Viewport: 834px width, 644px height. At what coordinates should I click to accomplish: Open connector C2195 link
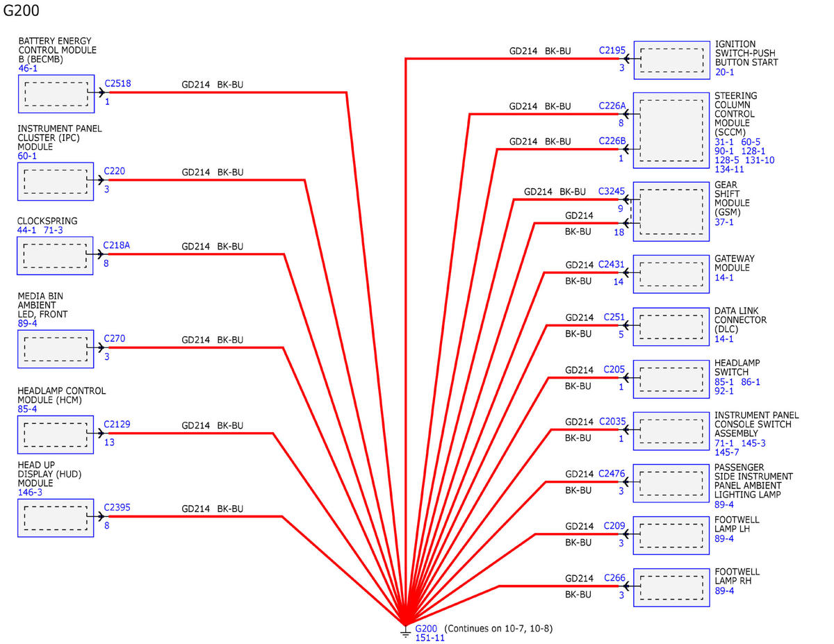(612, 51)
